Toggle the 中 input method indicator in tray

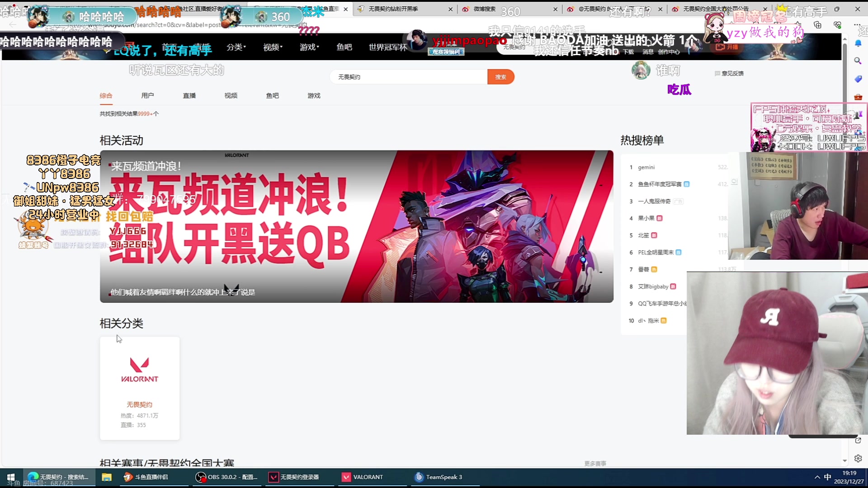coord(827,477)
